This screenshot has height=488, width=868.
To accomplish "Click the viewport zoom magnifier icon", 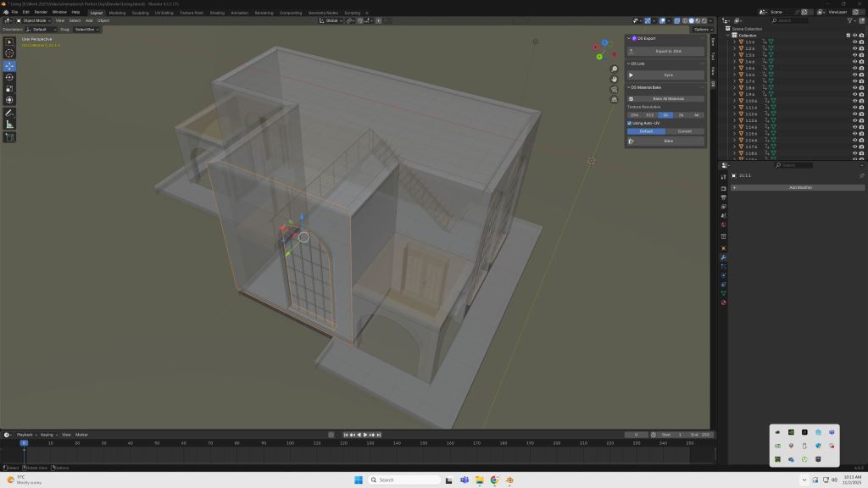I will [615, 69].
